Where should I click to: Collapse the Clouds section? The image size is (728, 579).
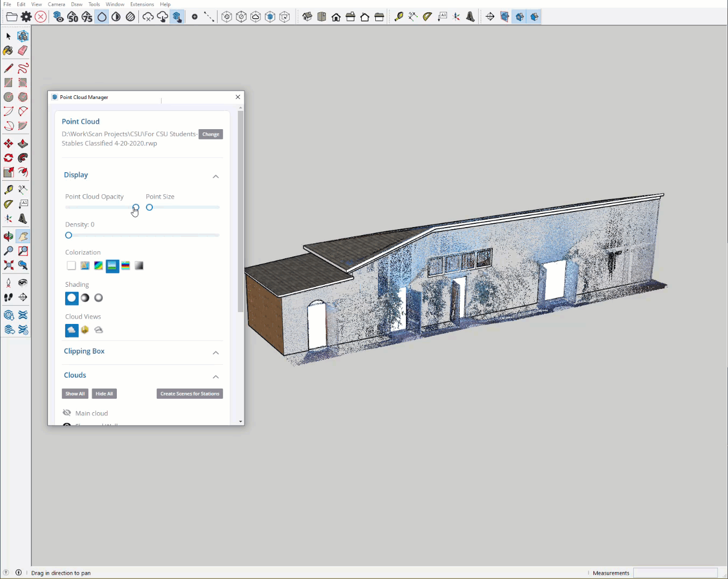point(215,377)
